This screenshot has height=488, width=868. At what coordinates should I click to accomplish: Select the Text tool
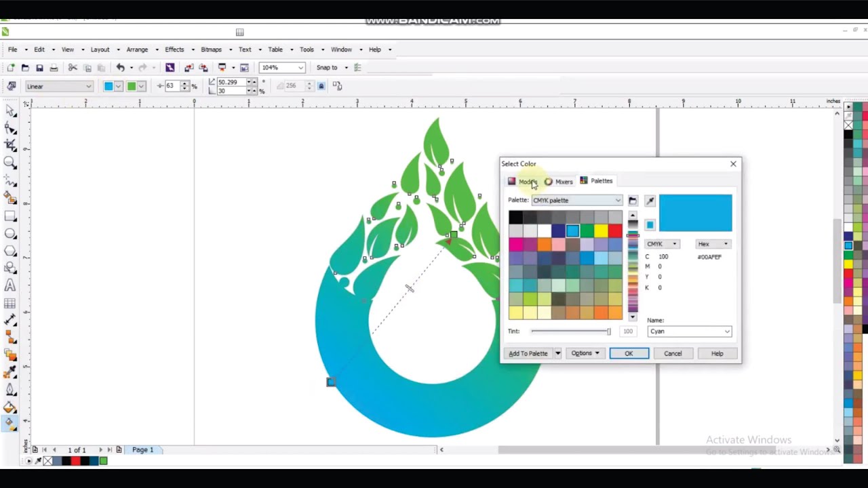pyautogui.click(x=10, y=286)
